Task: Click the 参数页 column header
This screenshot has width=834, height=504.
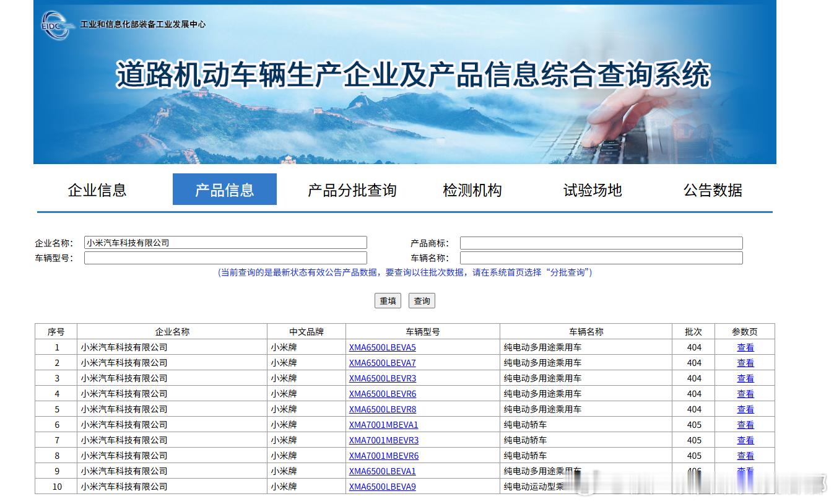Action: [x=745, y=332]
